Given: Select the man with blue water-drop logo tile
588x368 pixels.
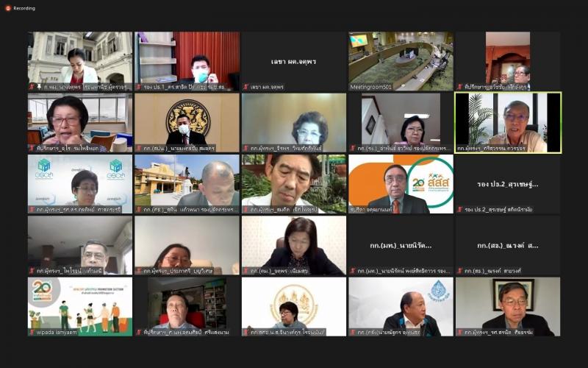Looking at the screenshot, I should (x=401, y=306).
